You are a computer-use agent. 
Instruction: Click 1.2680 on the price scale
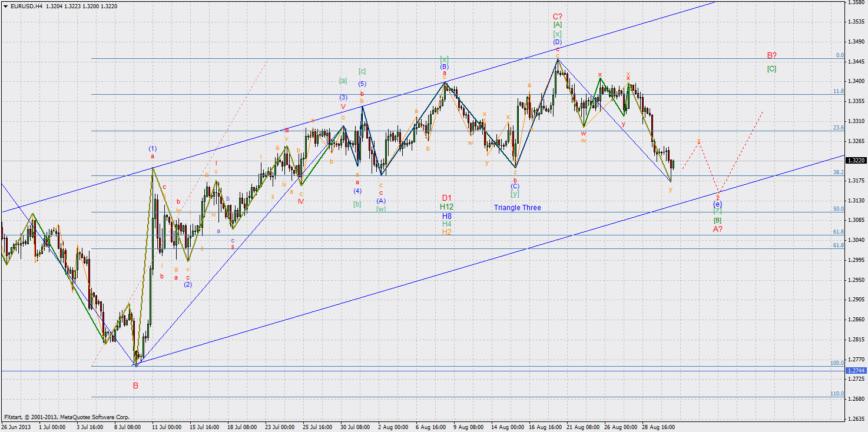[856, 399]
